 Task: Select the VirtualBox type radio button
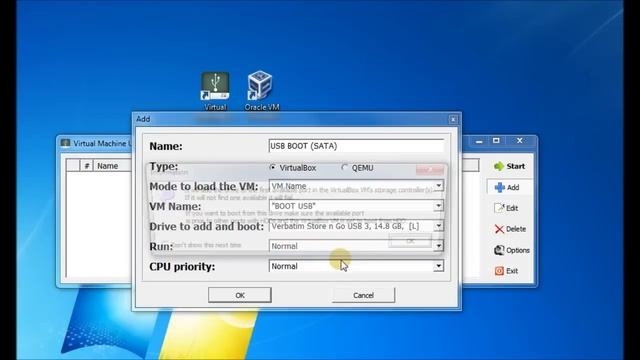click(273, 167)
